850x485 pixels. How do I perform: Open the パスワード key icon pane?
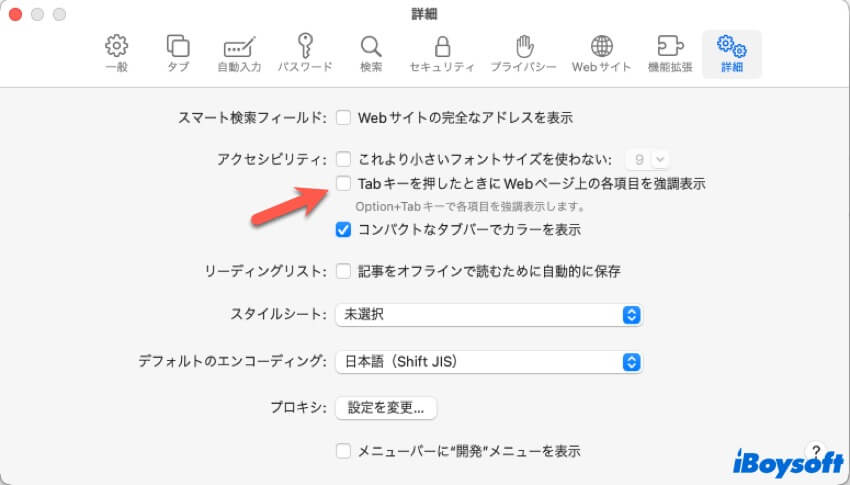[x=305, y=53]
